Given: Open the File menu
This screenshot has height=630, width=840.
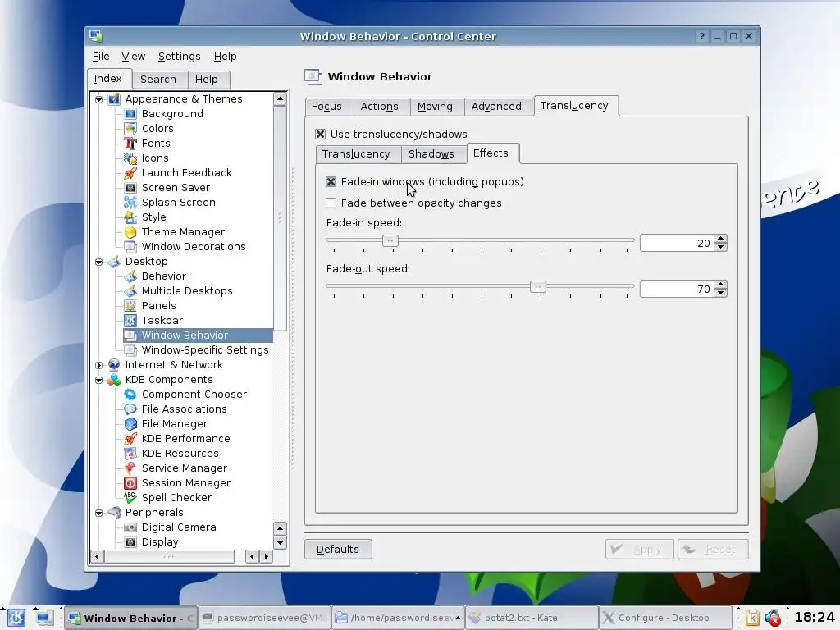Looking at the screenshot, I should click(101, 57).
